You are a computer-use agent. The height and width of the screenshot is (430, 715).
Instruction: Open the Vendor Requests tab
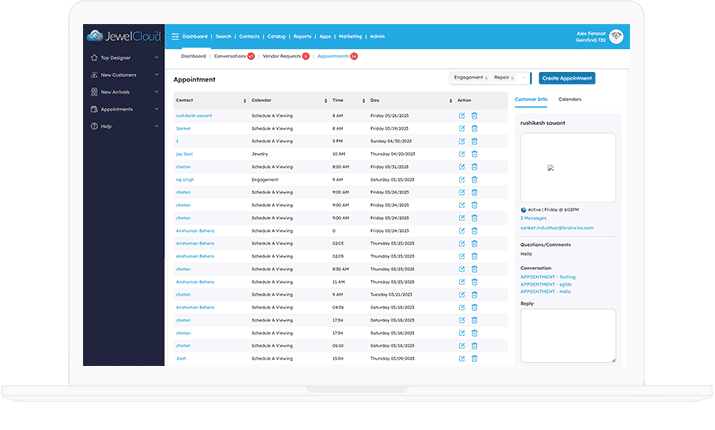pyautogui.click(x=278, y=56)
